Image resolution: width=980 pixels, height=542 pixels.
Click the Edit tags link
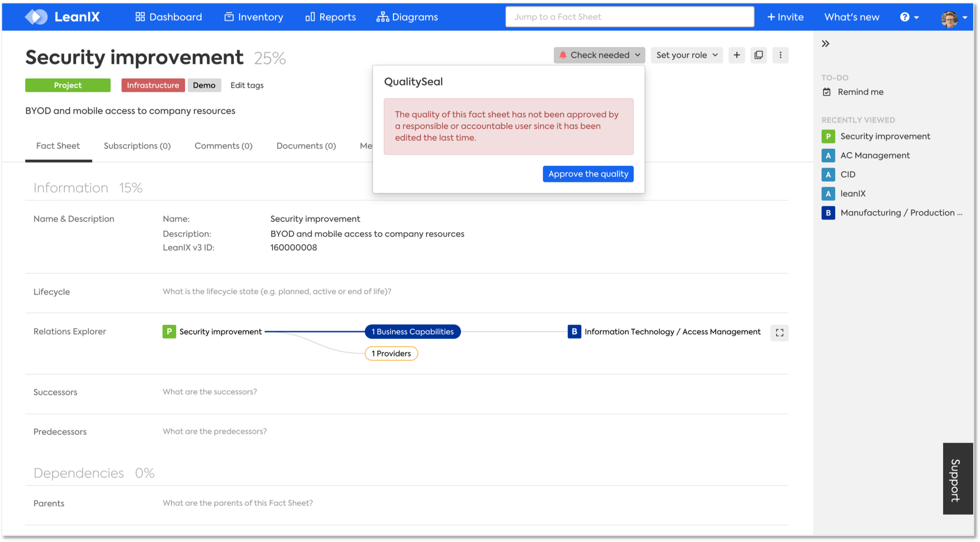[x=247, y=85]
